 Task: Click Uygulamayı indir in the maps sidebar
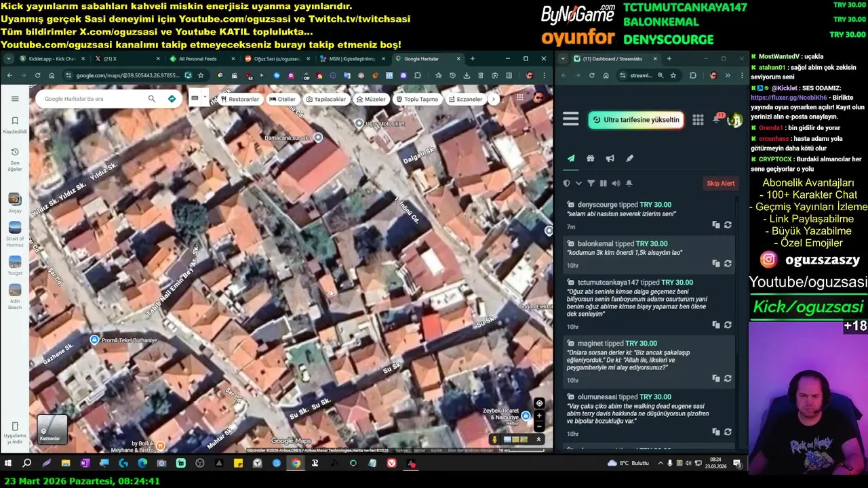click(x=15, y=433)
